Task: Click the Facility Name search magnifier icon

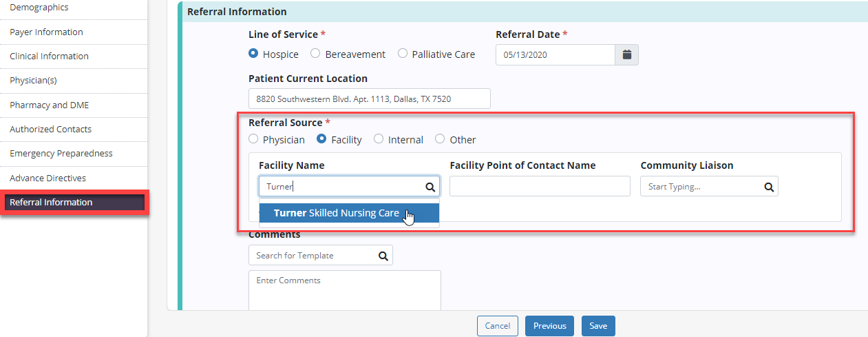Action: (x=430, y=187)
